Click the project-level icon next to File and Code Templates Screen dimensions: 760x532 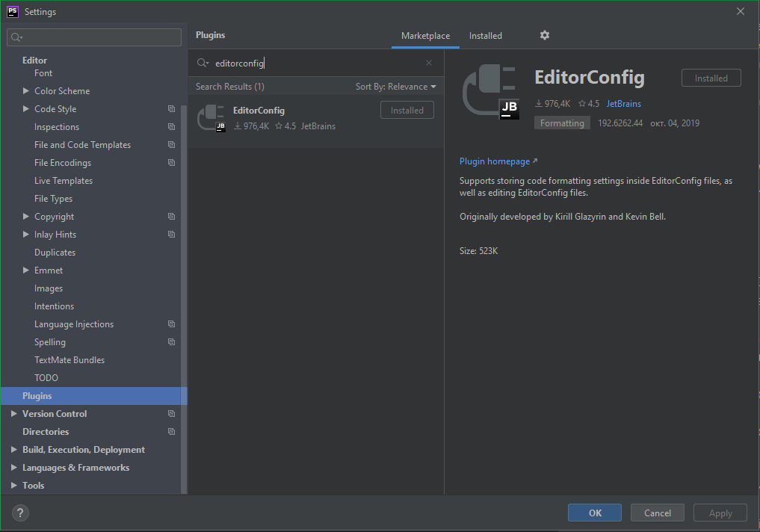click(172, 145)
